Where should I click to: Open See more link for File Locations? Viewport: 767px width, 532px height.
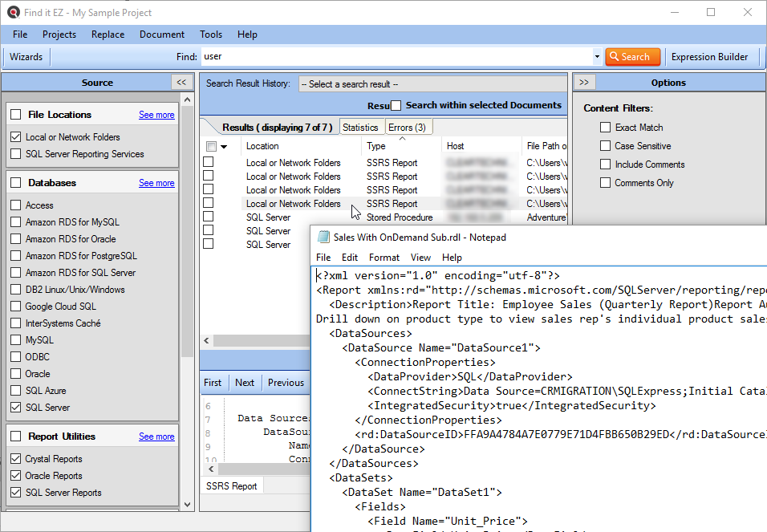click(156, 115)
